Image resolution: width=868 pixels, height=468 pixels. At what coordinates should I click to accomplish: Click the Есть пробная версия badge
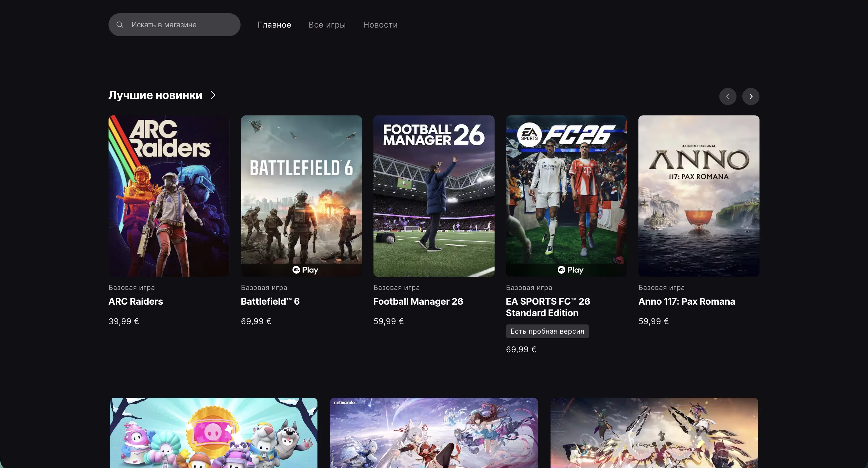click(x=547, y=331)
